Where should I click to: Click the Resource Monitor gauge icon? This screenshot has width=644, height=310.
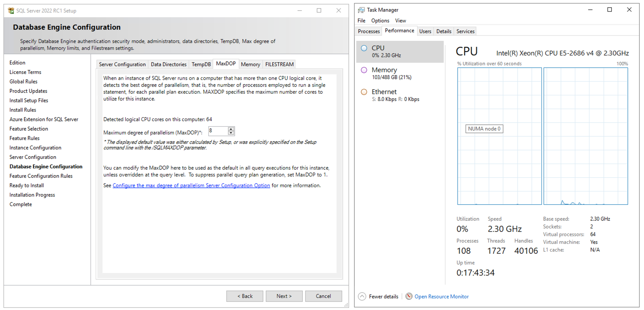409,296
